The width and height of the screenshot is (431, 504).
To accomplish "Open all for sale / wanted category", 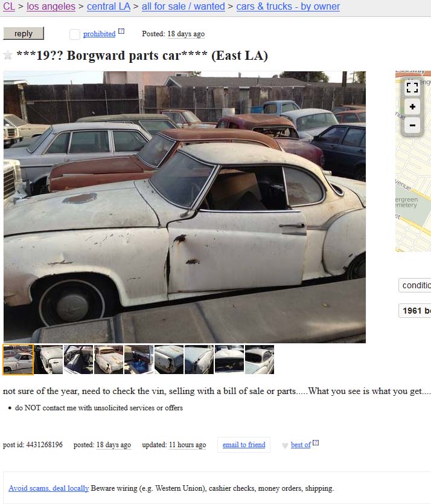I will 183,7.
